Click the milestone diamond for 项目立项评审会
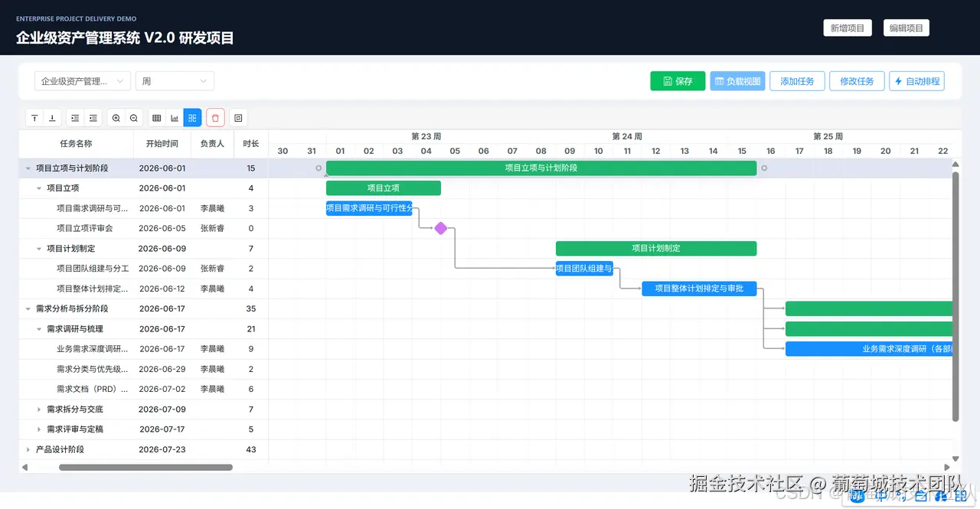Viewport: 980px width, 509px height. (441, 228)
